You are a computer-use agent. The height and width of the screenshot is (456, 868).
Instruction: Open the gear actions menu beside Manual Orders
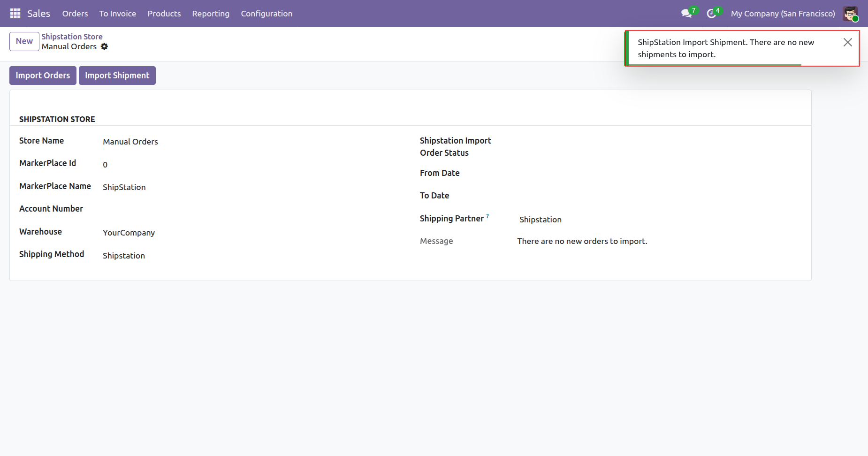pyautogui.click(x=104, y=46)
